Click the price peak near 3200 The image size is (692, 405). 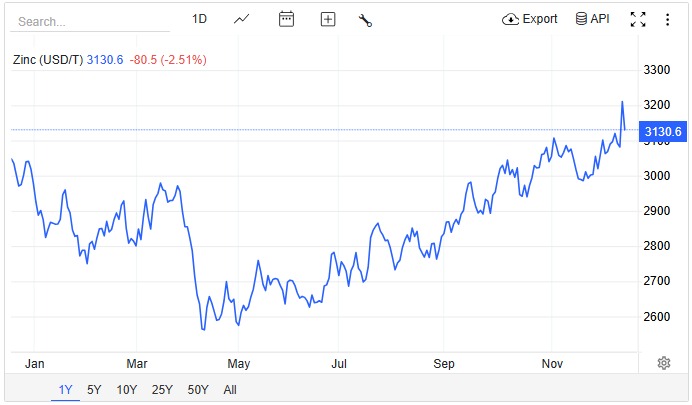(621, 102)
